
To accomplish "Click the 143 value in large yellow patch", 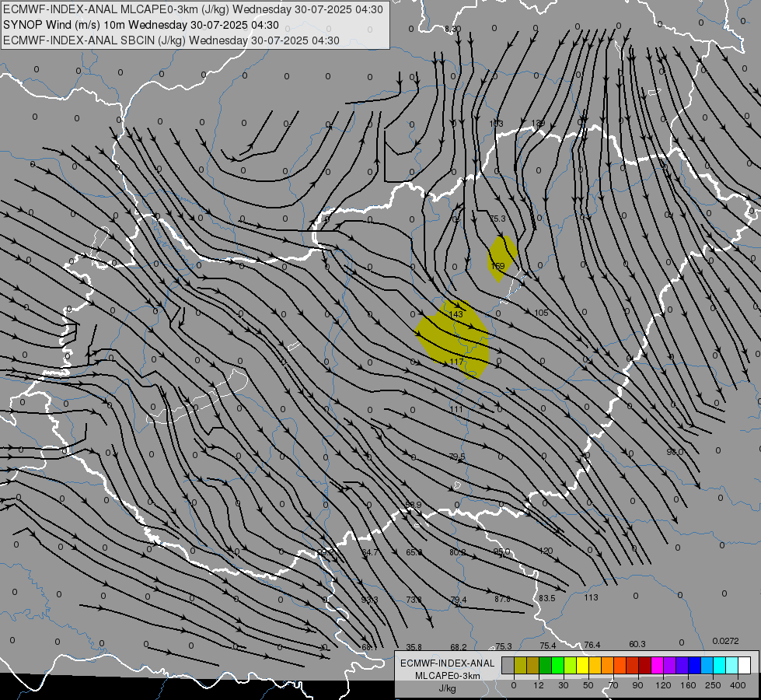I will point(456,314).
